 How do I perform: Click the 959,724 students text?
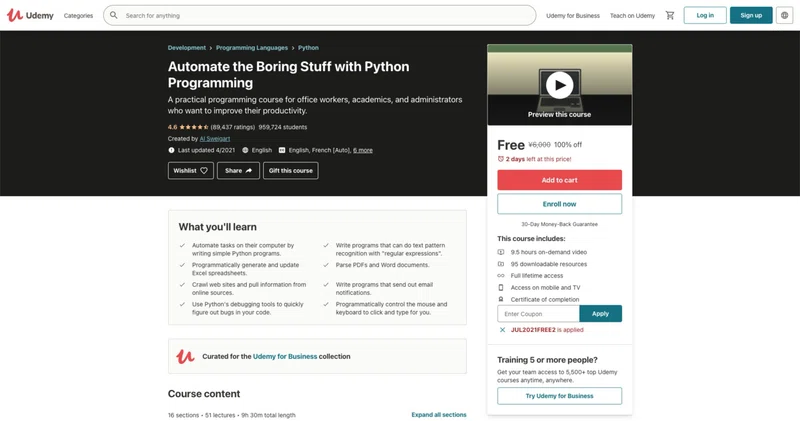[x=283, y=127]
